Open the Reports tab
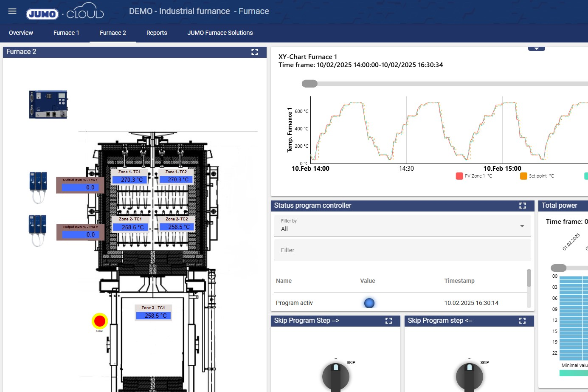 pyautogui.click(x=157, y=33)
